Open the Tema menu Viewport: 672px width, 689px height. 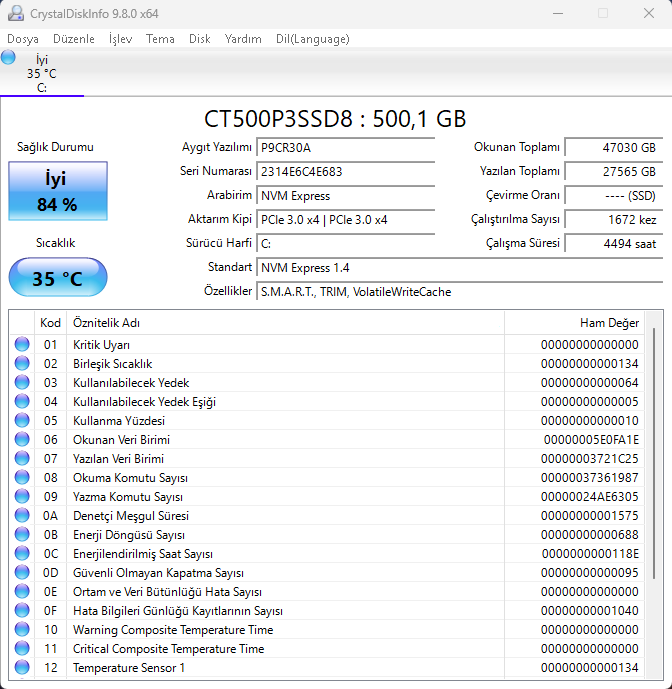[160, 39]
